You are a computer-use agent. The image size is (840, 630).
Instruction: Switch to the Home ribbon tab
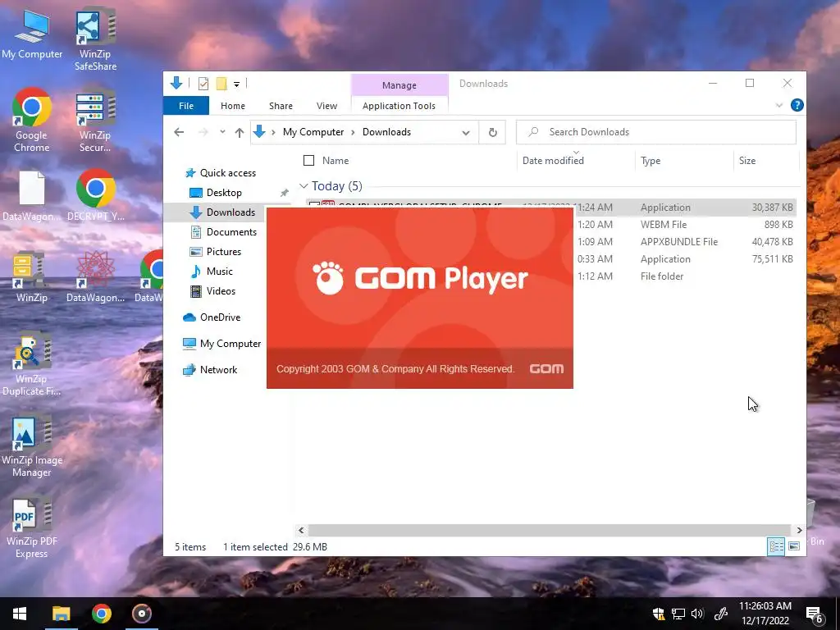232,106
